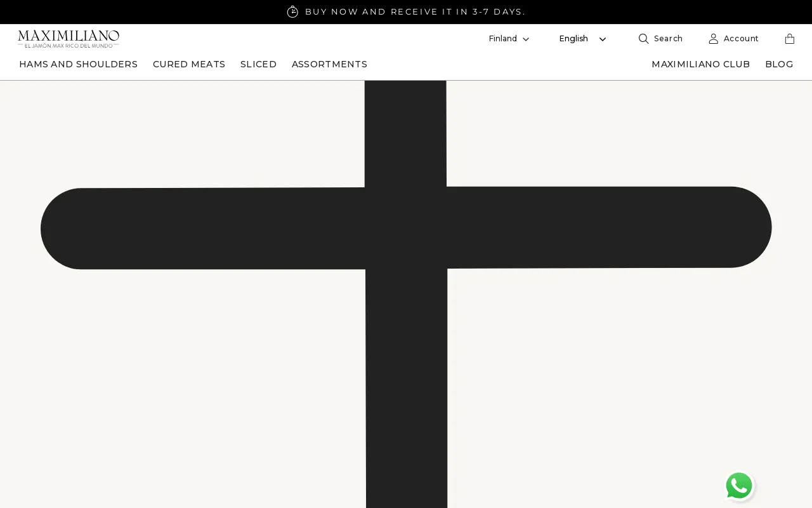Open the shopping cart
Viewport: 812px width, 508px height.
(x=789, y=39)
